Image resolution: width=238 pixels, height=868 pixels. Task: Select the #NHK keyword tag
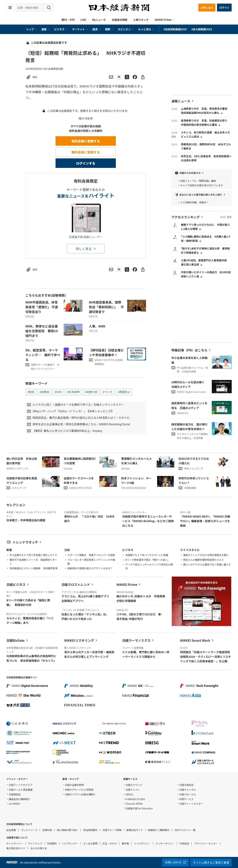pos(58,392)
